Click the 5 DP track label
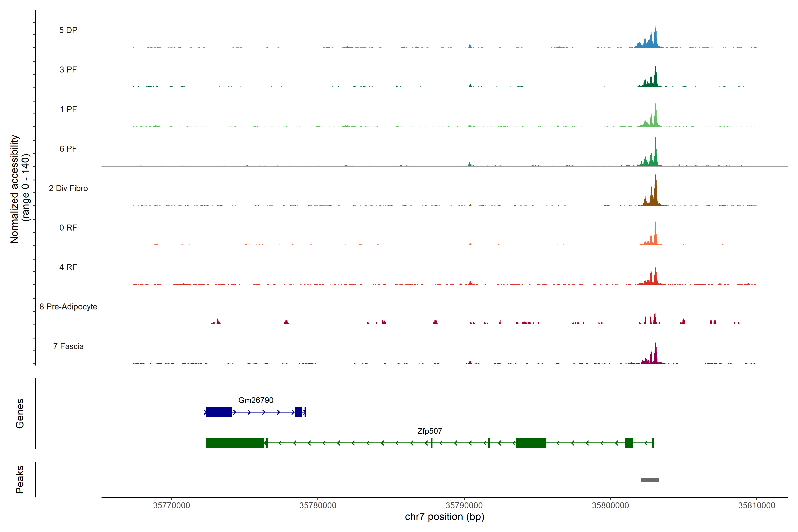The width and height of the screenshot is (798, 532). pos(68,30)
